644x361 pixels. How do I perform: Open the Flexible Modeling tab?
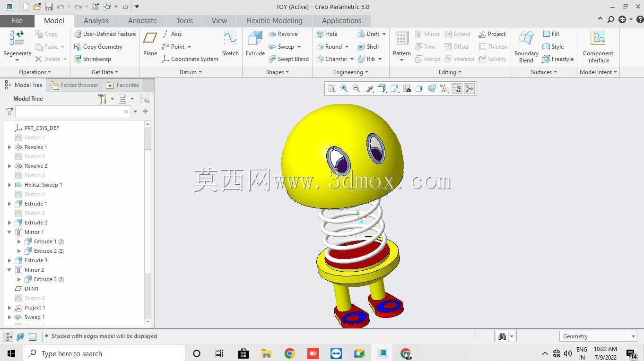(274, 21)
